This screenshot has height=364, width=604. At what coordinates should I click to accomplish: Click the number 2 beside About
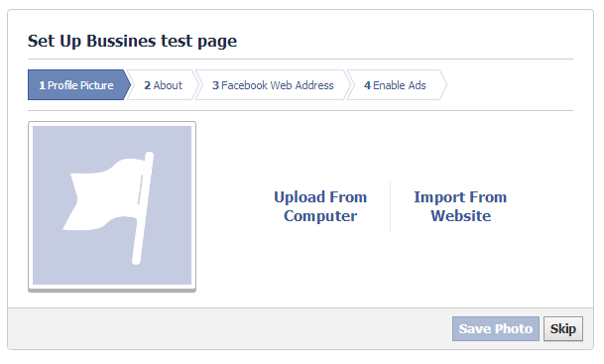[x=148, y=85]
